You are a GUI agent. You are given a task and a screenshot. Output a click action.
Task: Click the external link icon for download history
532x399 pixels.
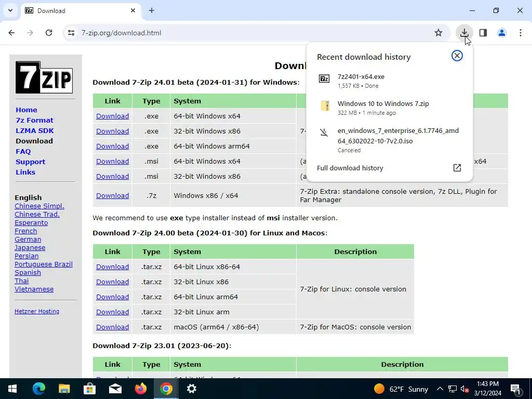click(457, 168)
